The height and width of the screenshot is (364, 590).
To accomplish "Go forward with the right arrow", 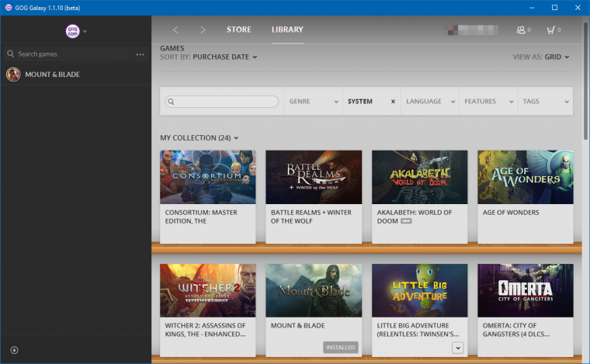I will coord(203,29).
